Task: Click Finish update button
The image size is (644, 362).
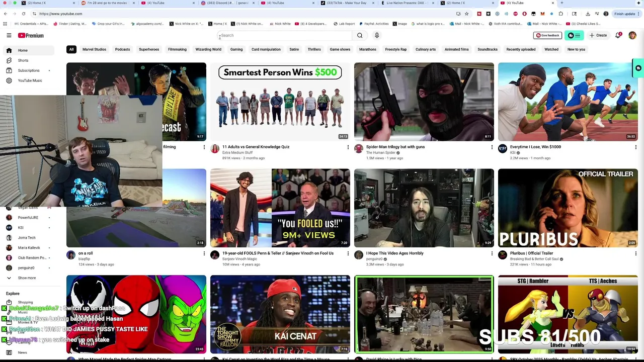Action: point(626,14)
